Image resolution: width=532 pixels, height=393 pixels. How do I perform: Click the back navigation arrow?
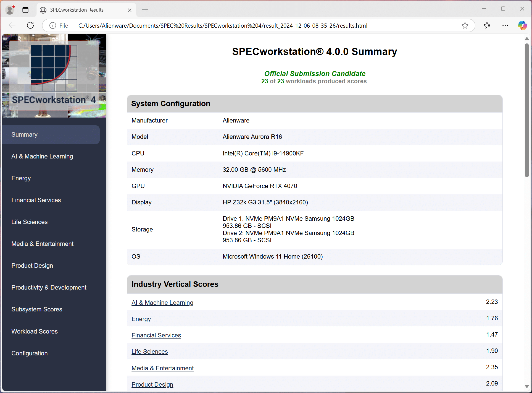click(12, 25)
